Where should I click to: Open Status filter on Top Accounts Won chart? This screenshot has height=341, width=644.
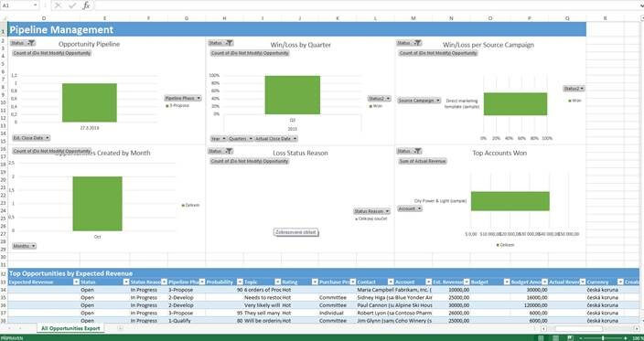point(409,152)
